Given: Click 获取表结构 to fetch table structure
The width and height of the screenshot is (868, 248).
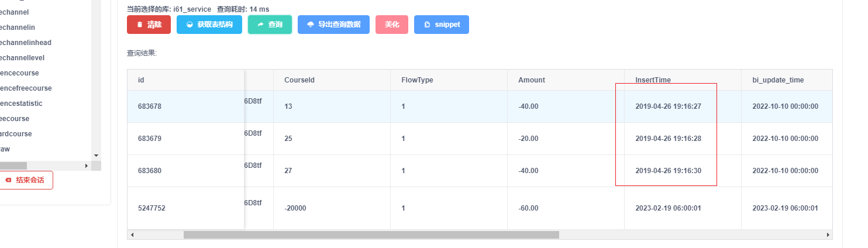Looking at the screenshot, I should click(209, 25).
